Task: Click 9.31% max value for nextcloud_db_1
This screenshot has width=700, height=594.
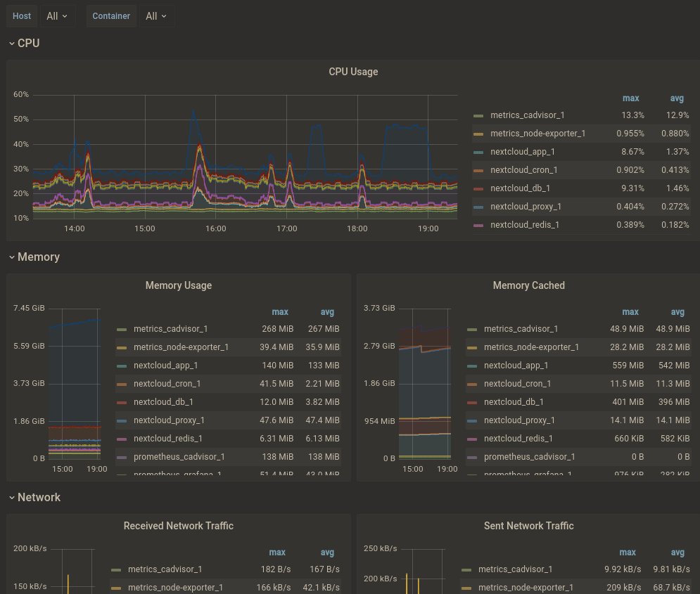Action: coord(632,188)
